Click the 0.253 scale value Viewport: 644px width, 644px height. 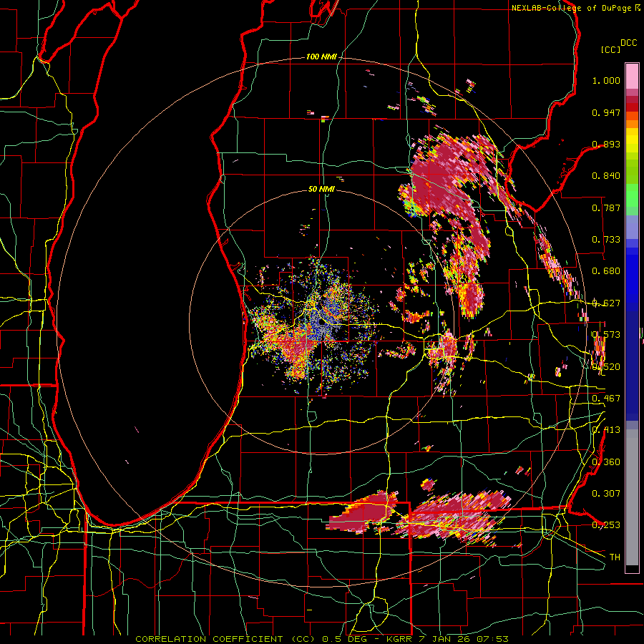point(606,525)
